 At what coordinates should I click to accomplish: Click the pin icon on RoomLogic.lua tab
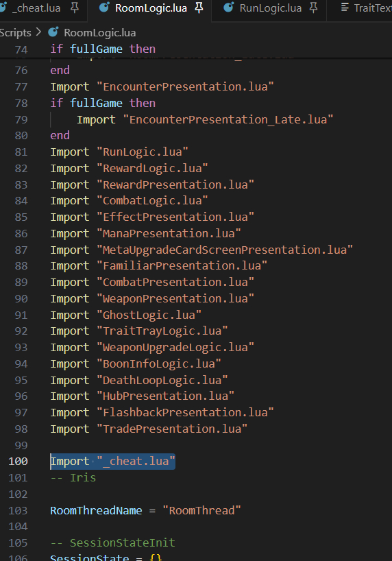pos(199,8)
